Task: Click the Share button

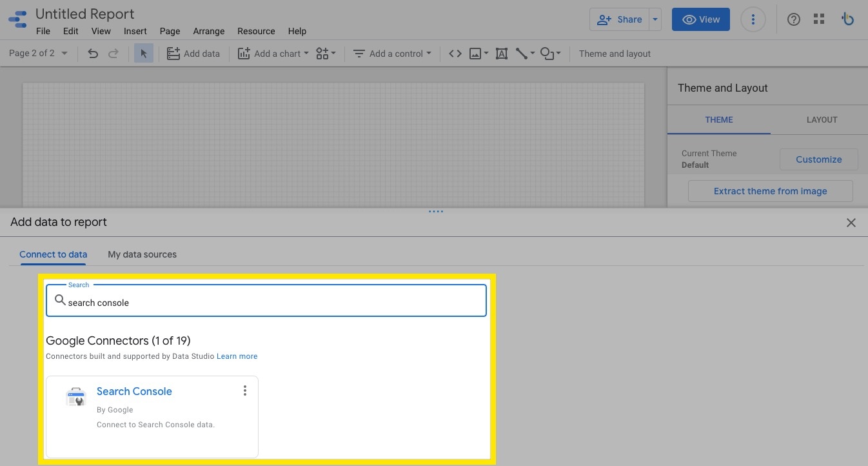Action: coord(619,19)
